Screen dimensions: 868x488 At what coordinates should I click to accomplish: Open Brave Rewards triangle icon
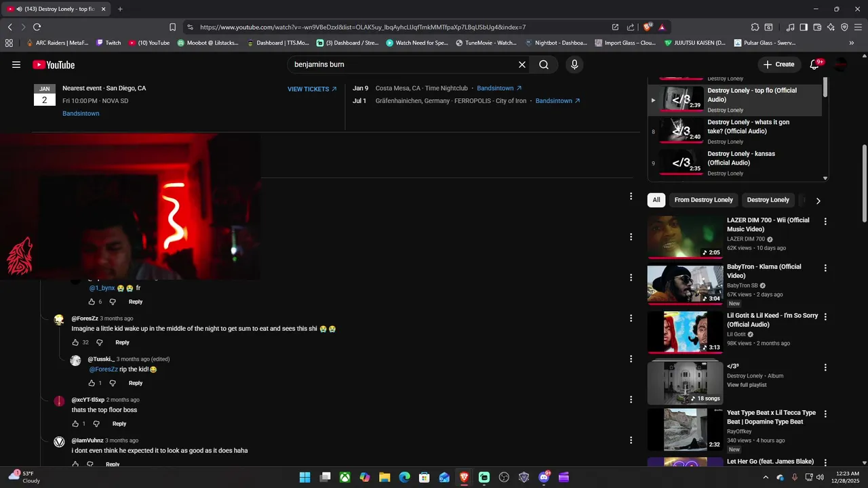(x=662, y=27)
